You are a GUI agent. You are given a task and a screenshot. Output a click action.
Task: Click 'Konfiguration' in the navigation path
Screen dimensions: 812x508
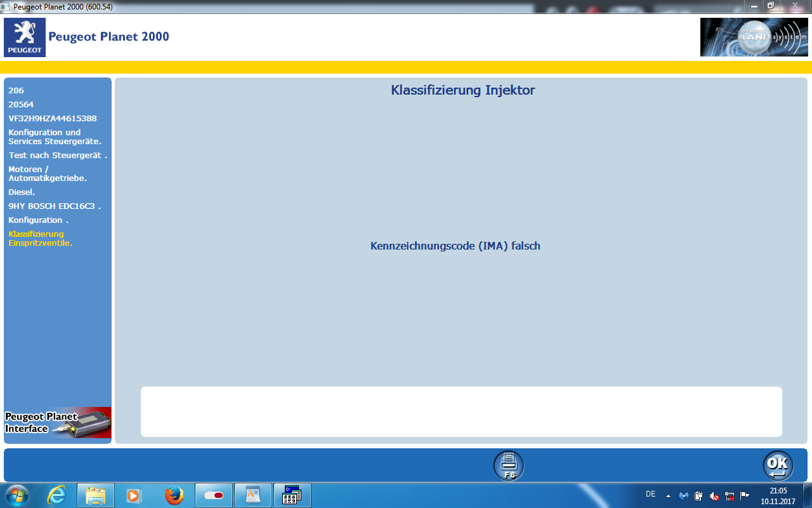38,220
